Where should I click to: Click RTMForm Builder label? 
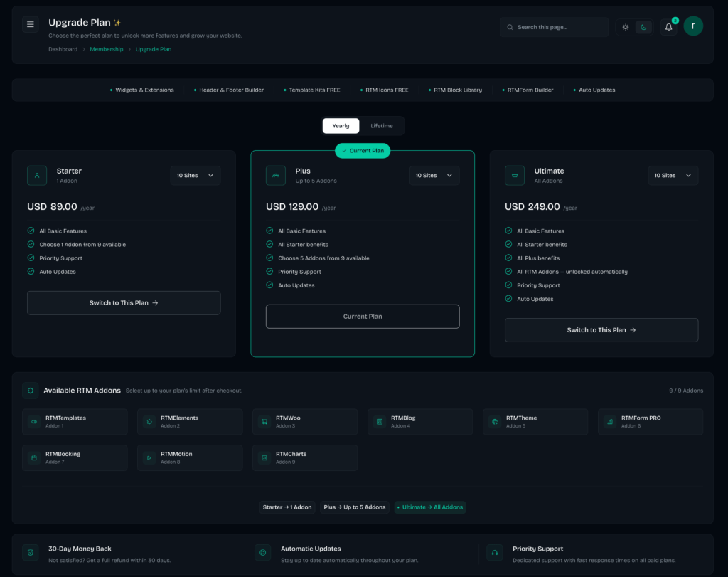pos(530,90)
